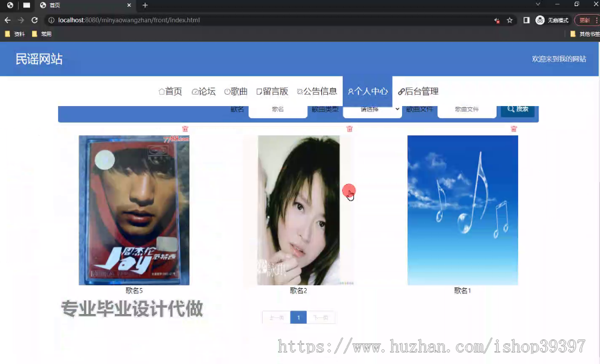Open the 歌名5 Jay album cover thumbnail
The width and height of the screenshot is (600, 364).
pyautogui.click(x=134, y=210)
